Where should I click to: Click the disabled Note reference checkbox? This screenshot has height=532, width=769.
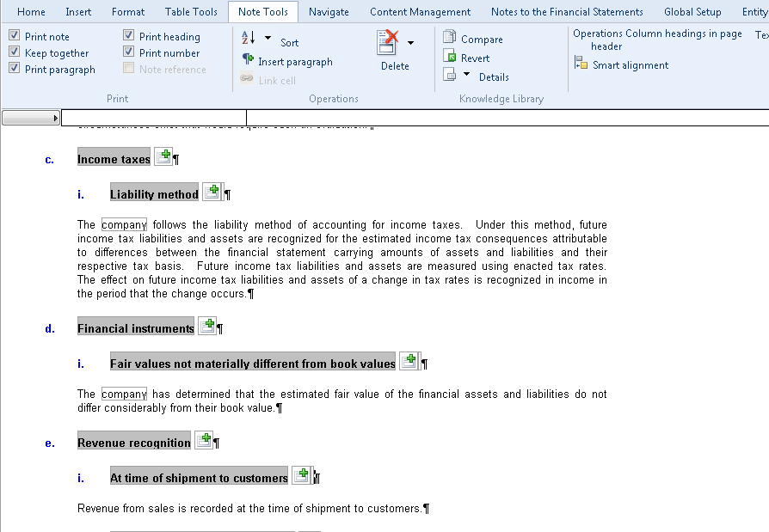128,68
